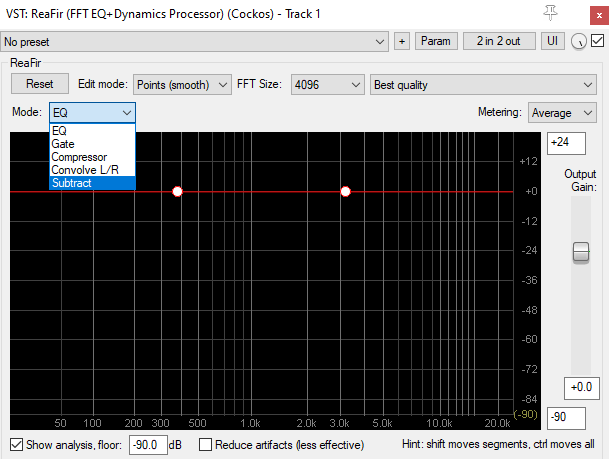Select EQ in the Mode list
The image size is (609, 459).
pyautogui.click(x=92, y=131)
